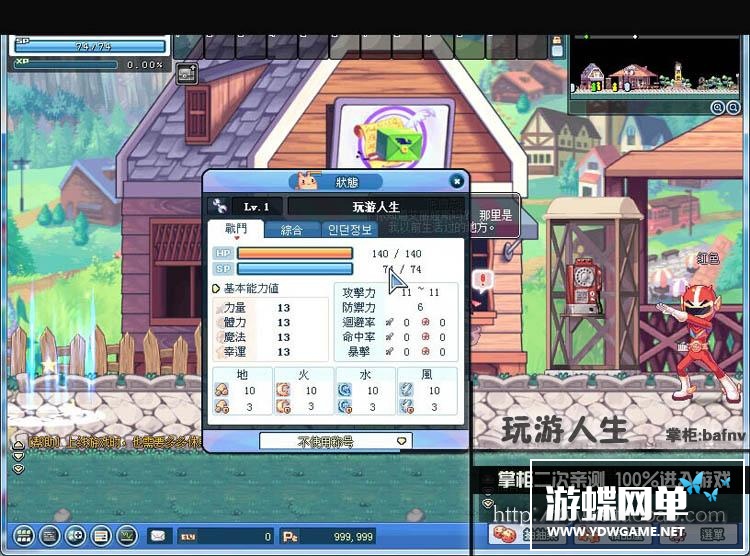Open the plus-circle icon in bottom bar
The height and width of the screenshot is (556, 750).
pyautogui.click(x=75, y=536)
